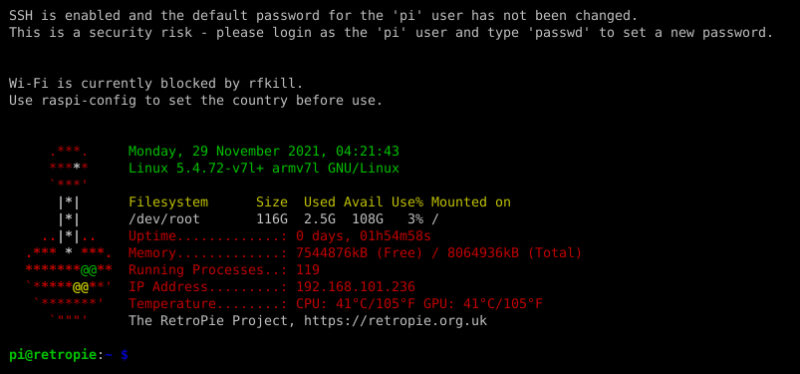Click the Filesystem column header

click(x=168, y=202)
